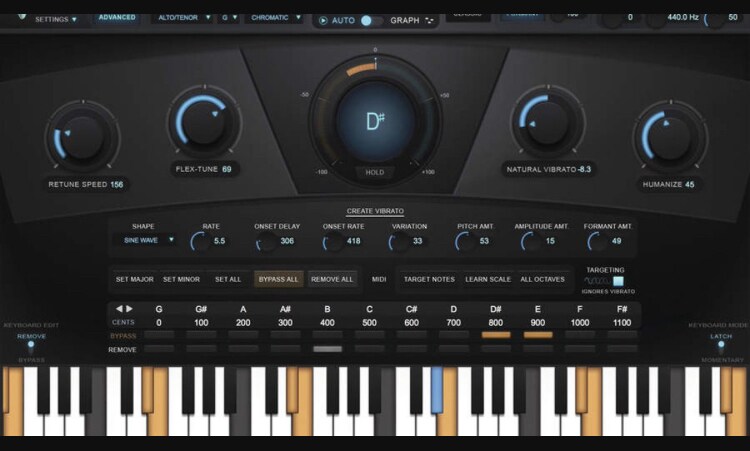Open the Alto/Tenor input type dropdown
The image size is (750, 451).
[x=184, y=18]
